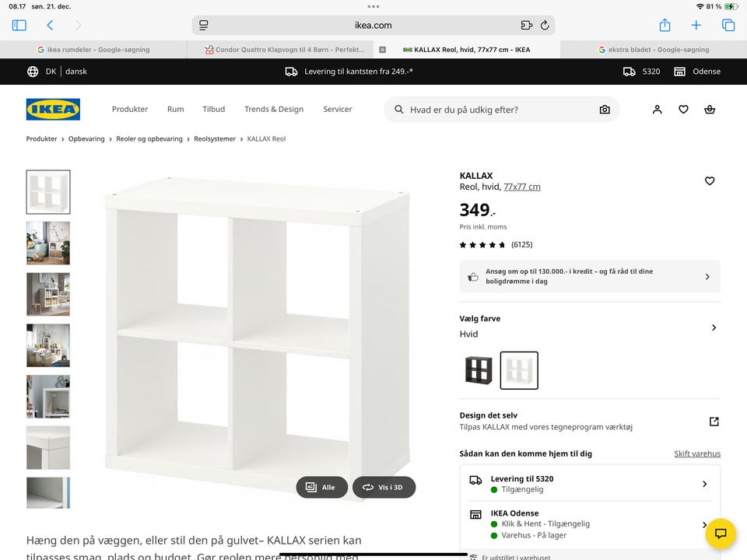This screenshot has height=560, width=747.
Task: Open language selector globe icon
Action: (x=33, y=72)
